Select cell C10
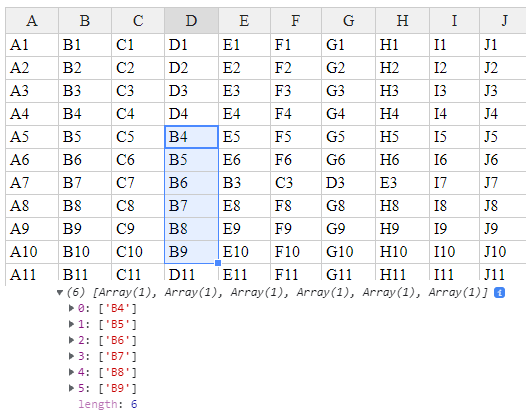This screenshot has height=410, width=526. click(138, 252)
